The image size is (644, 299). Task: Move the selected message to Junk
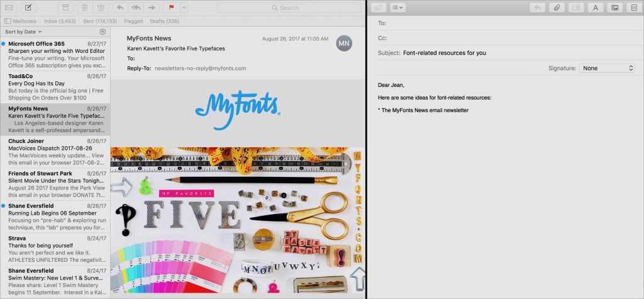[x=101, y=8]
